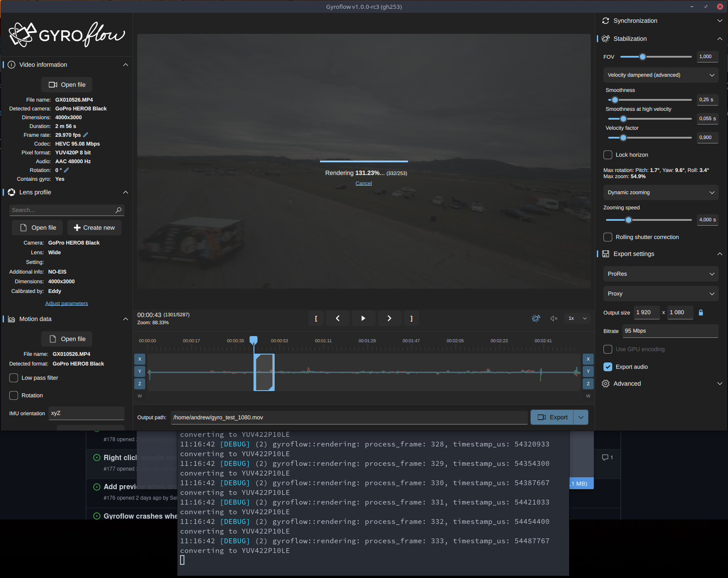Screen dimensions: 728x578
Task: Toggle left Y axis chart button
Action: [140, 371]
